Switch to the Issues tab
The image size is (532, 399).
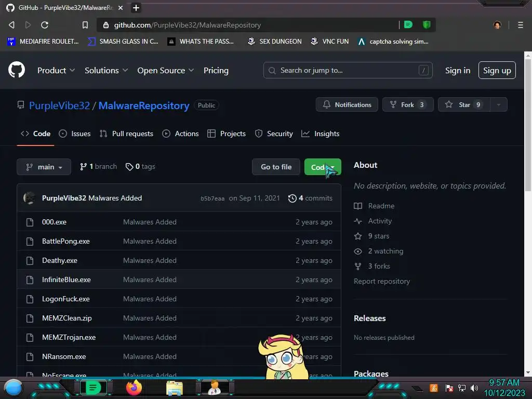tap(75, 134)
